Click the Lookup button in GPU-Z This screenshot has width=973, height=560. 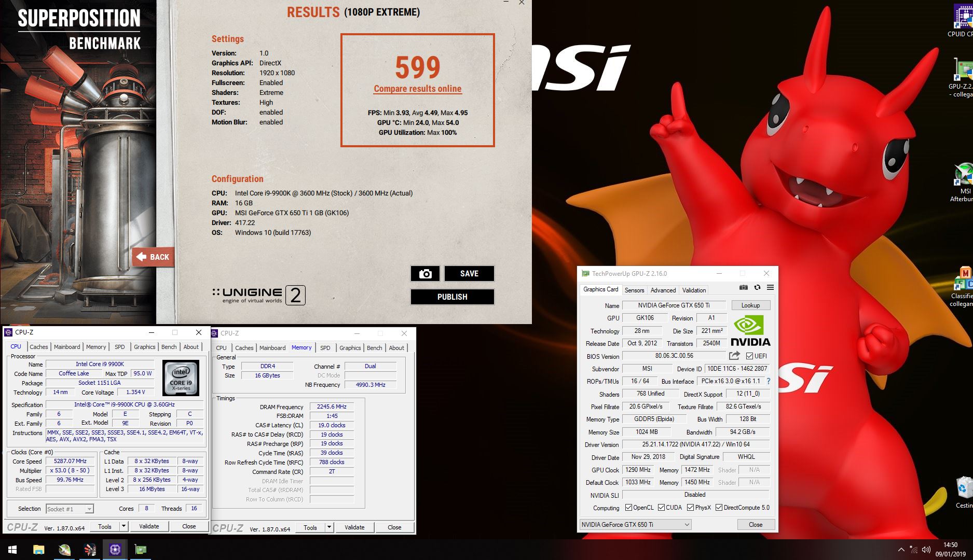coord(750,305)
